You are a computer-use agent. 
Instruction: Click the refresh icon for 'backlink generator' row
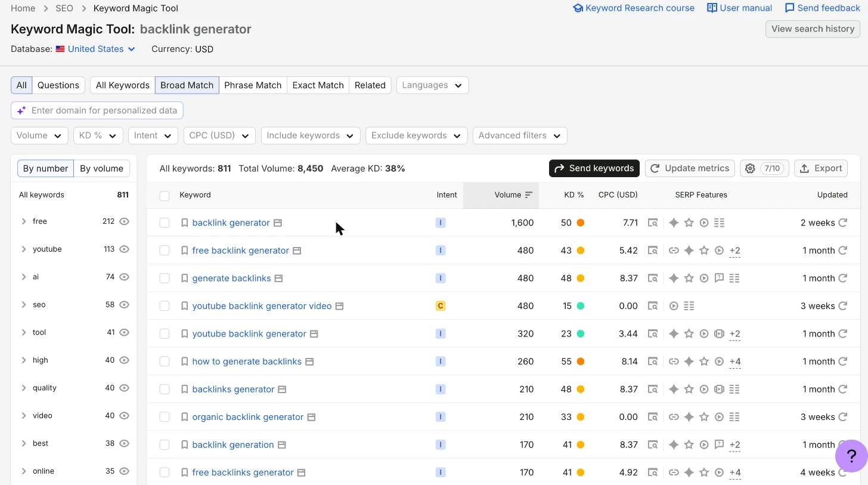[843, 223]
